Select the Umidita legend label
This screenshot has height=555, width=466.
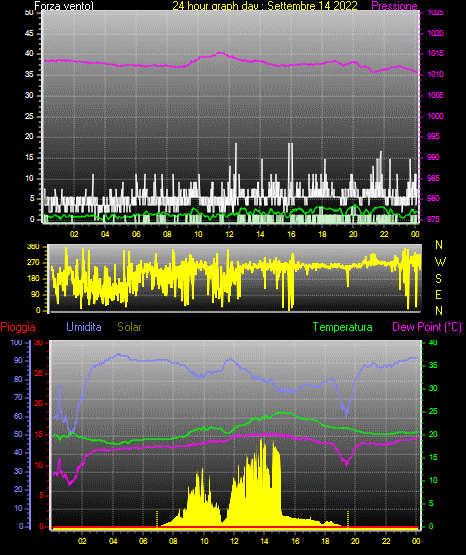coord(84,327)
